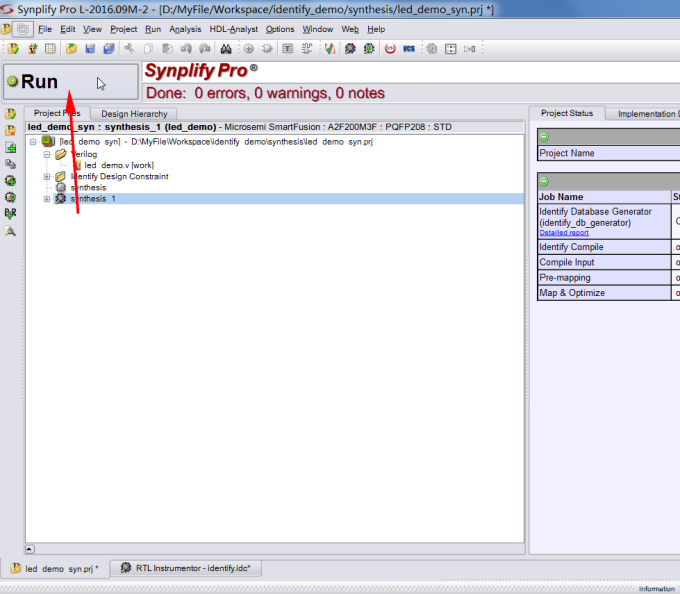
Task: Open the View menu
Action: [x=92, y=29]
